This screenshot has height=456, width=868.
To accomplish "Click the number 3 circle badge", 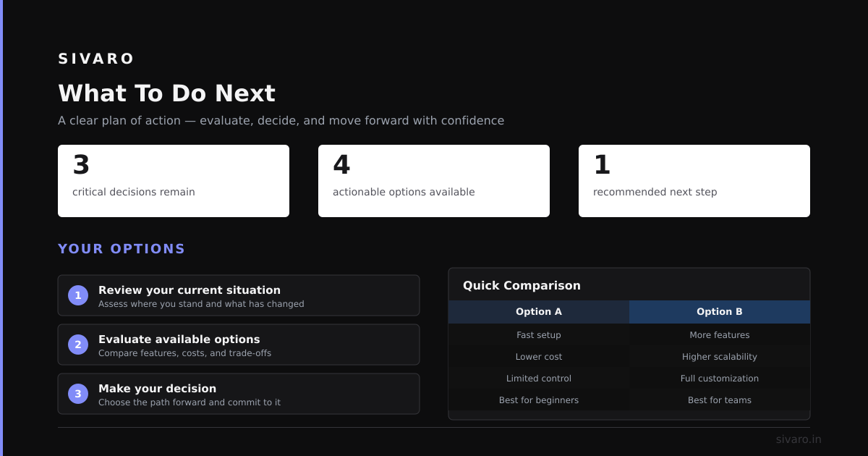I will (78, 394).
